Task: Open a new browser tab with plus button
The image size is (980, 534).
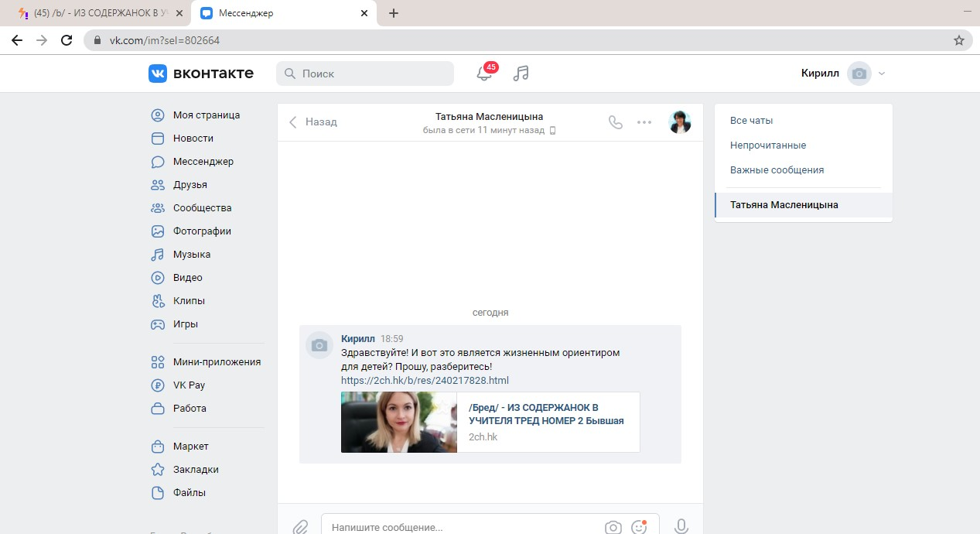Action: tap(394, 13)
